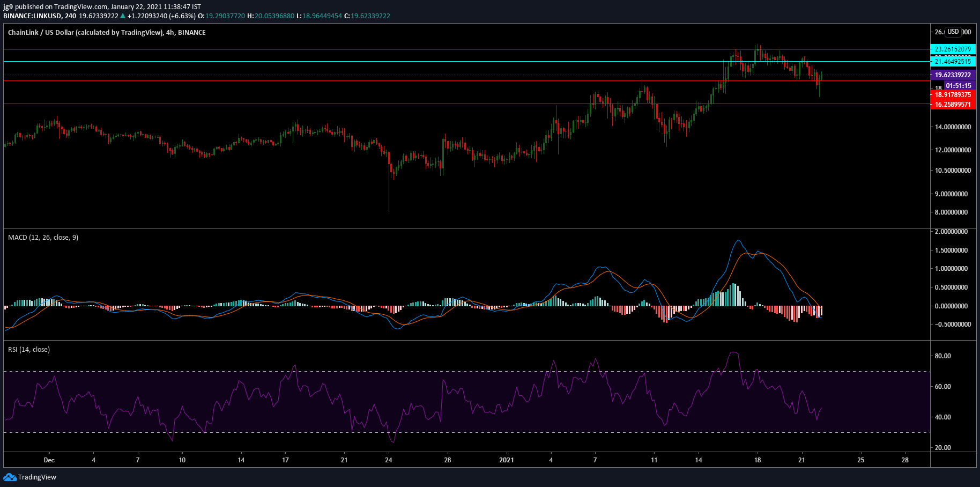Click the 24 date label on time axis
980x487 pixels.
(389, 460)
